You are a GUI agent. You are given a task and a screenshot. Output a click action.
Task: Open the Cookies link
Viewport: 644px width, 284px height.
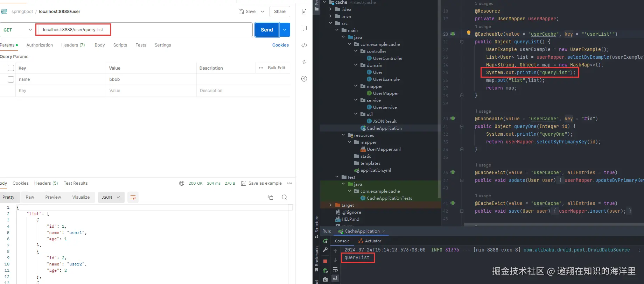point(280,45)
